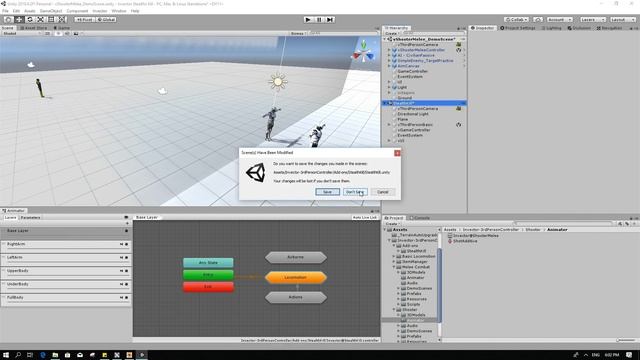This screenshot has width=640, height=360.
Task: Open the Account dropdown
Action: click(559, 20)
